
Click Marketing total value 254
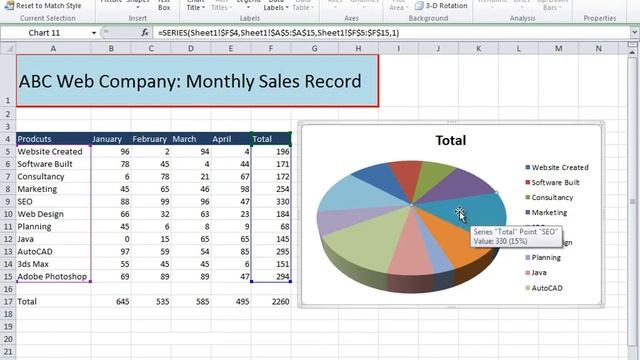click(271, 189)
